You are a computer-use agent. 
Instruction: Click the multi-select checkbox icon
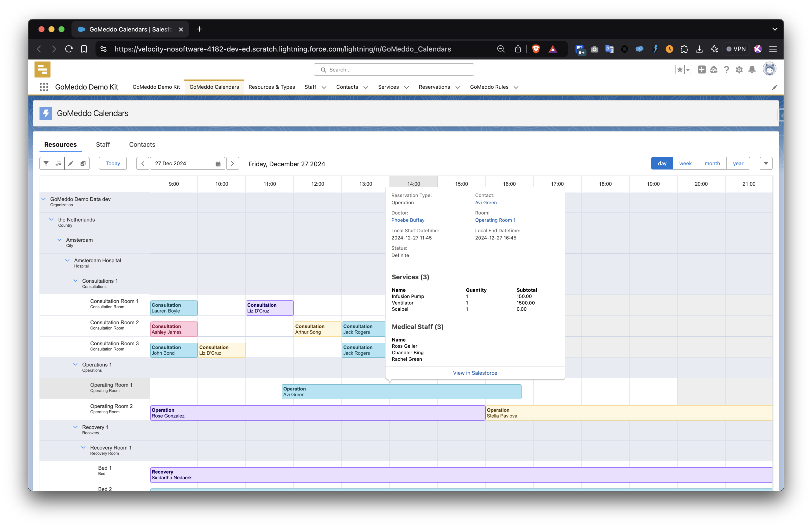[x=83, y=163]
